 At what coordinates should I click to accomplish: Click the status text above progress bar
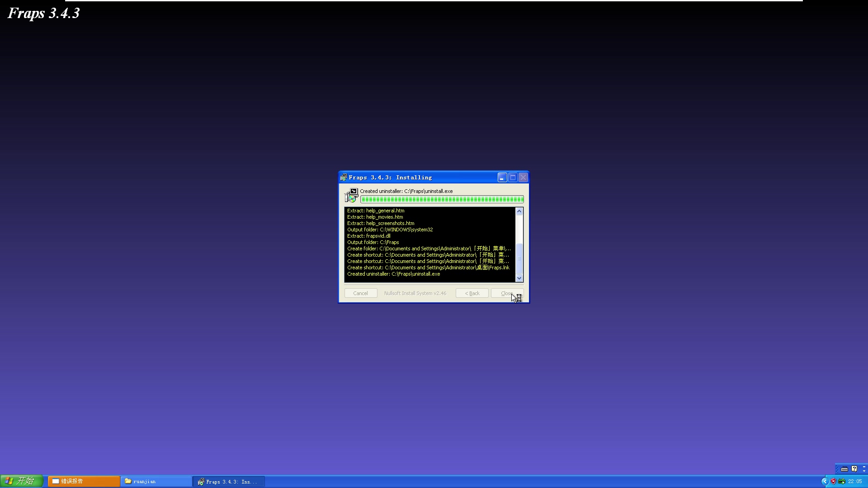tap(406, 191)
